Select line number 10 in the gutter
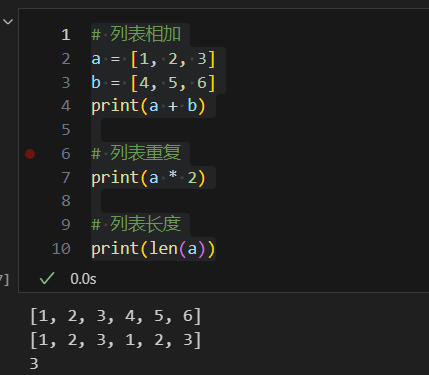 (61, 249)
